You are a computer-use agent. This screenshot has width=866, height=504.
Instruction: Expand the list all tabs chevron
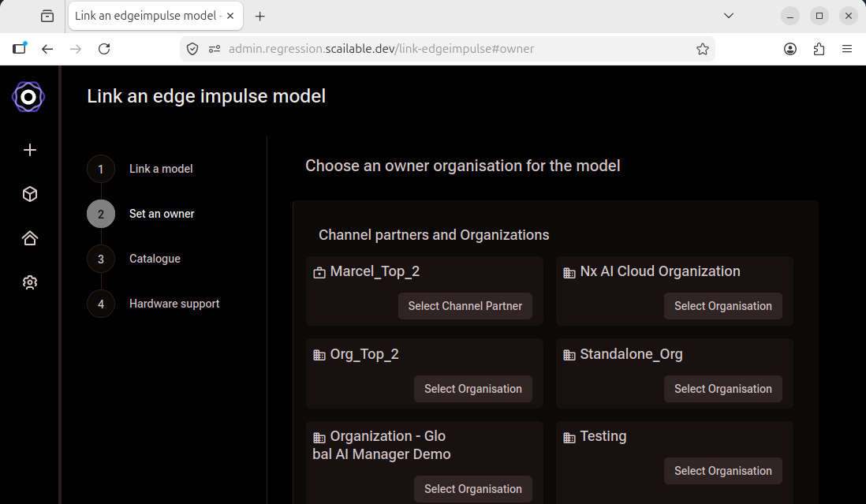729,16
